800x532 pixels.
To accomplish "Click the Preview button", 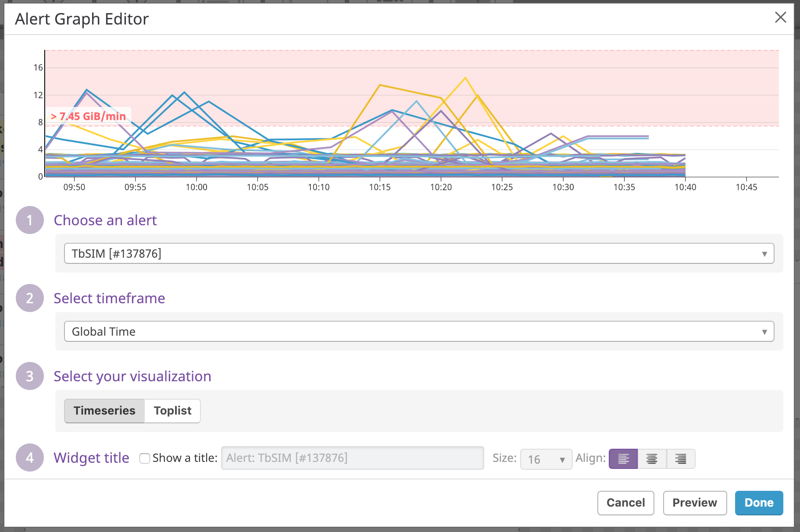I will point(694,503).
